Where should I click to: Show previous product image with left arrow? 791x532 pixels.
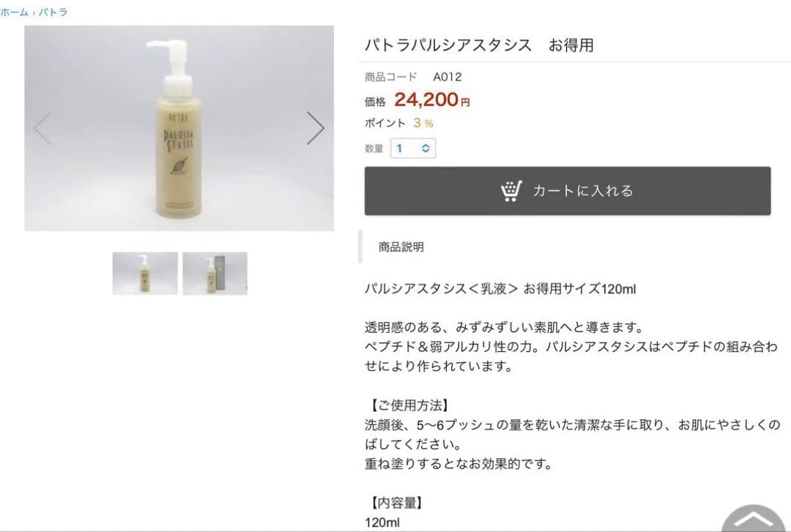(x=43, y=128)
